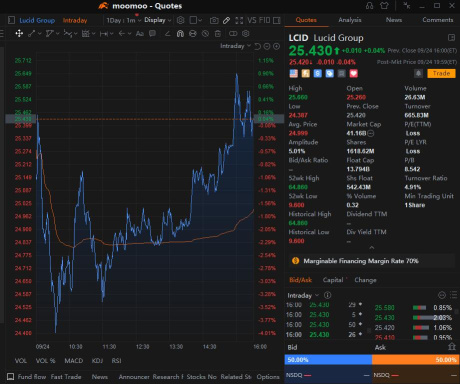Collapse the quote details chevron
The width and height of the screenshot is (460, 384).
pos(372,248)
